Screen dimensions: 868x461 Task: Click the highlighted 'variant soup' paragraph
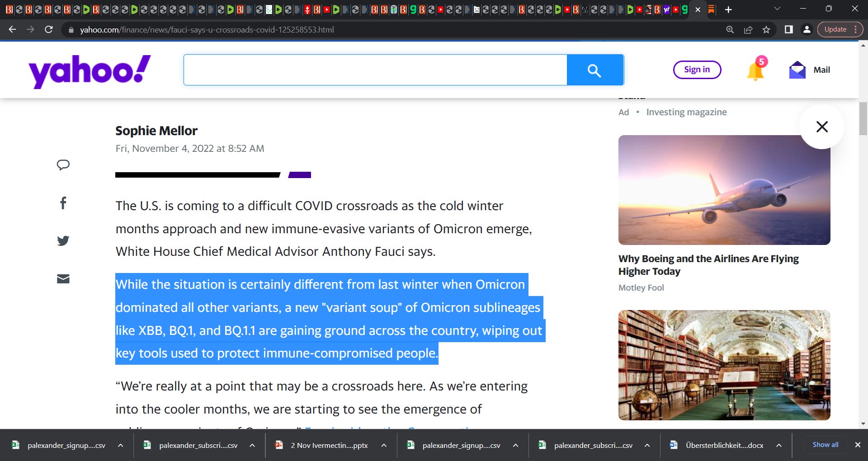[330, 319]
